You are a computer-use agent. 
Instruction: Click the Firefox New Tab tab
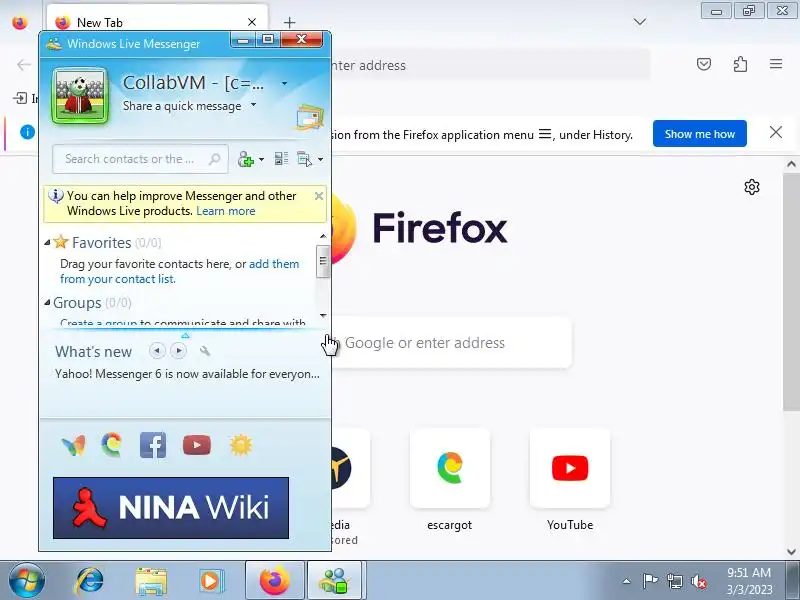[x=157, y=22]
